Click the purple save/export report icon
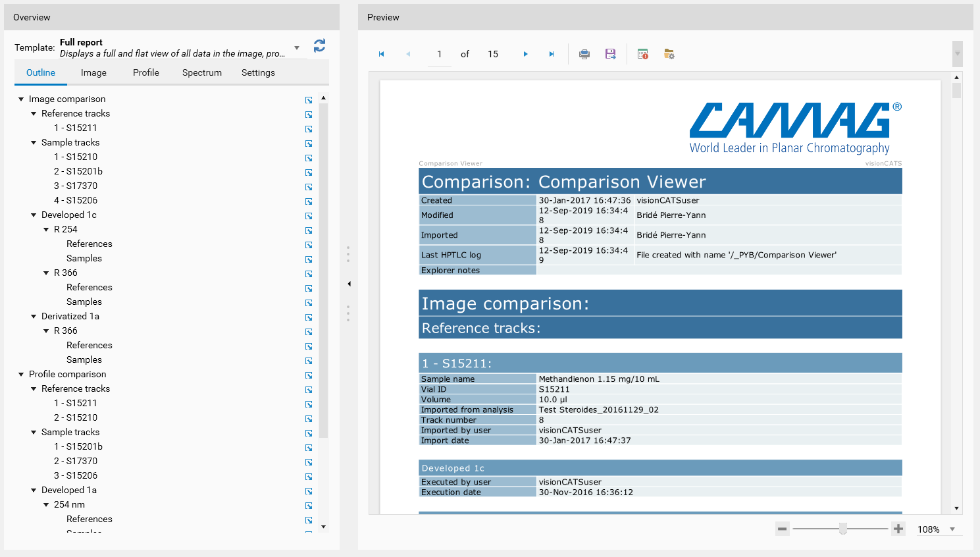 point(610,54)
